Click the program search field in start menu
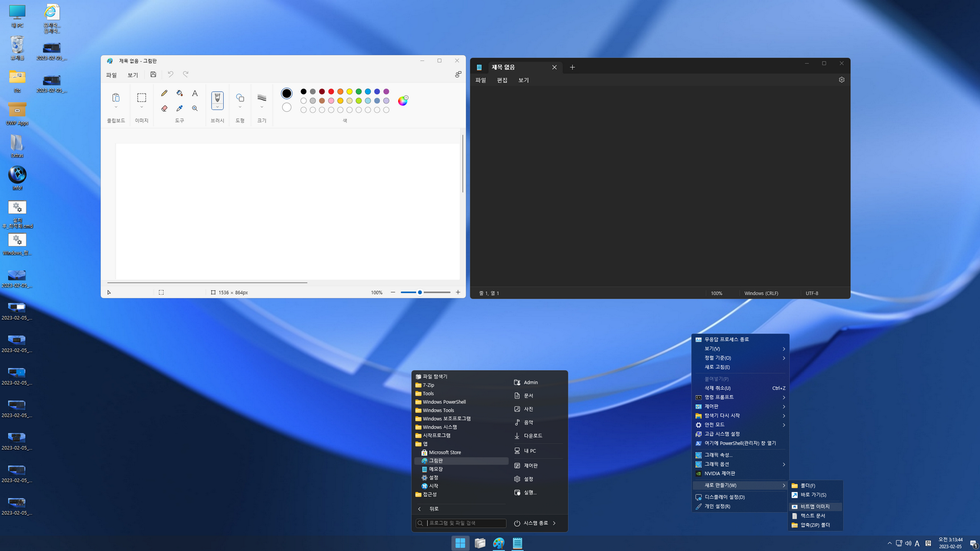980x551 pixels. (461, 523)
